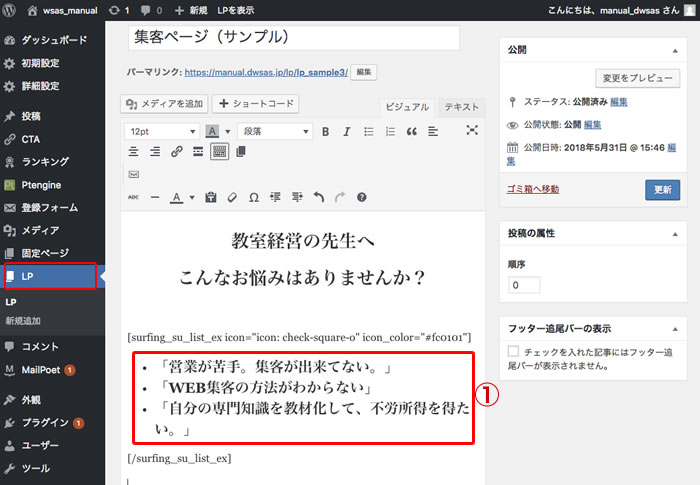Click the insert link icon
This screenshot has height=485, width=700.
click(176, 152)
